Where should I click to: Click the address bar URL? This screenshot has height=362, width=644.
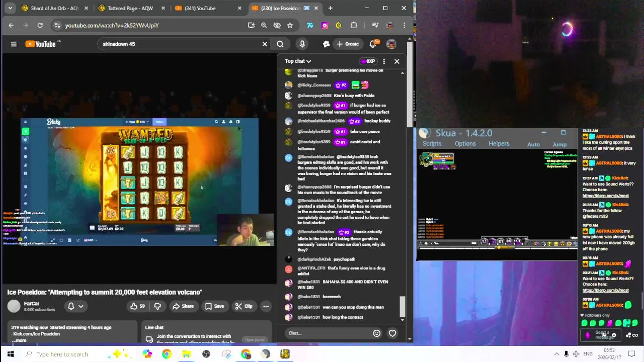112,25
